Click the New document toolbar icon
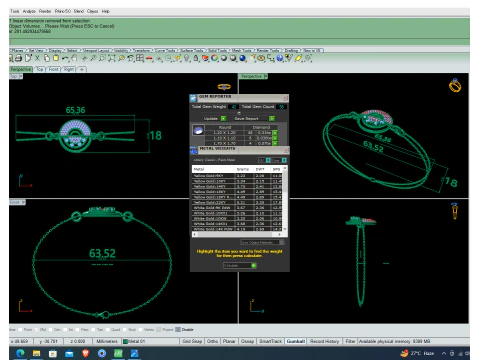 [x=28, y=58]
